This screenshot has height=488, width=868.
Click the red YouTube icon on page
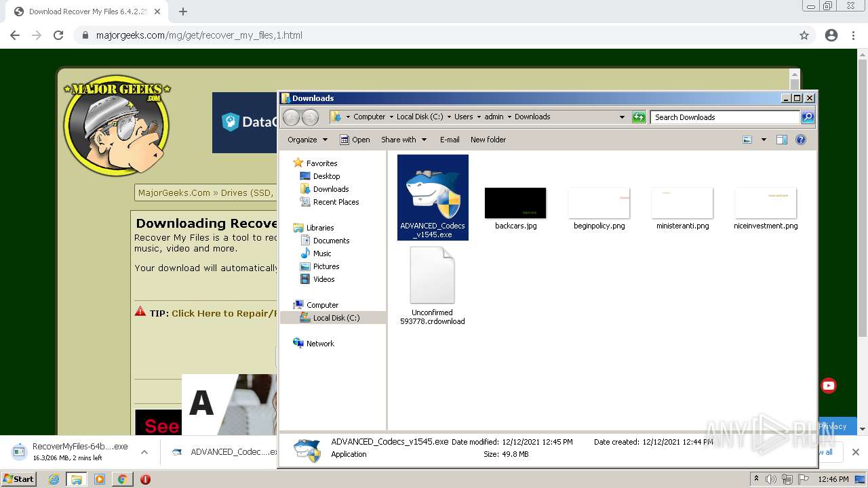point(829,386)
